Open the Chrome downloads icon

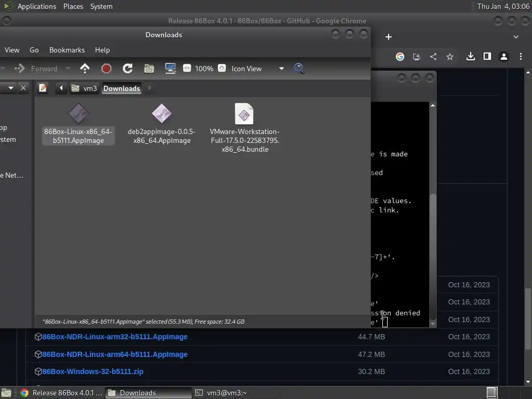pyautogui.click(x=471, y=56)
